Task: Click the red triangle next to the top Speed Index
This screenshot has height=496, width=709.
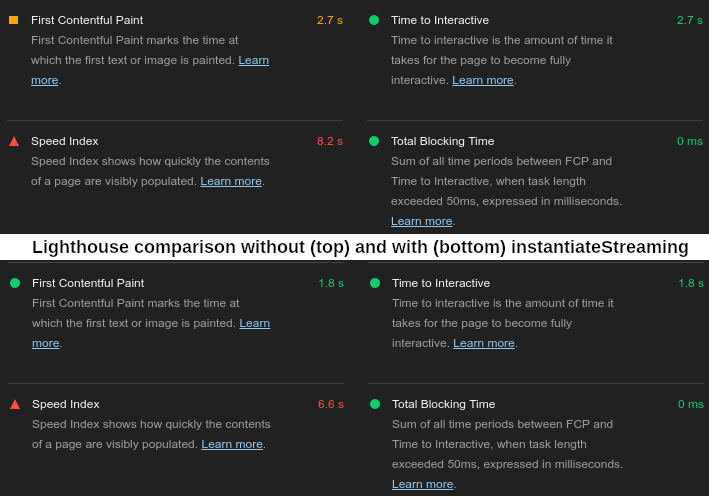Action: pyautogui.click(x=14, y=142)
